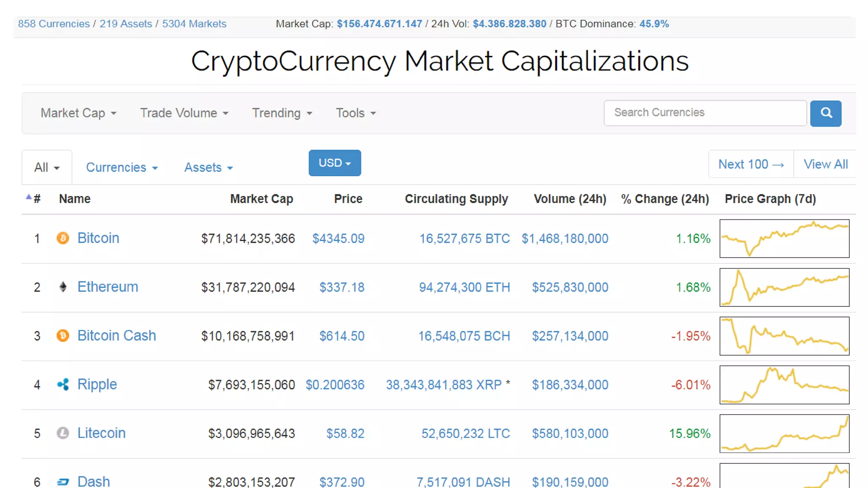This screenshot has width=868, height=488.
Task: Open the USD currency dropdown
Action: tap(334, 163)
